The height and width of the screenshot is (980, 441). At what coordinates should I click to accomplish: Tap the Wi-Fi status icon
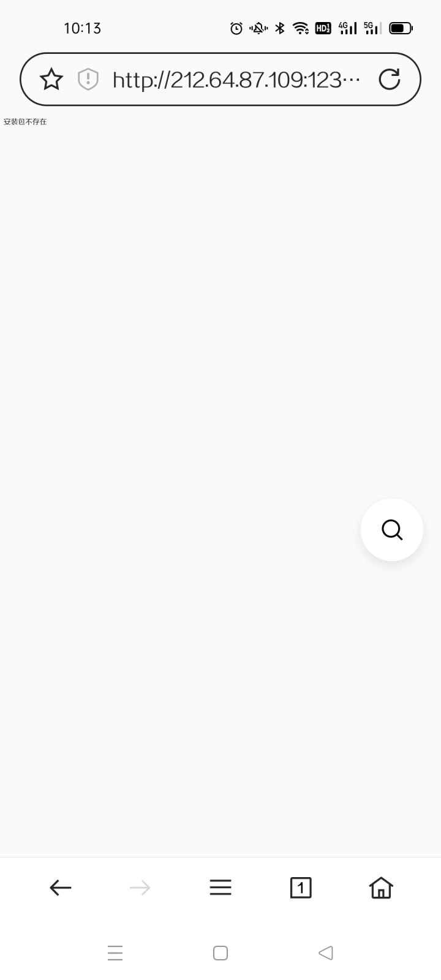[301, 28]
